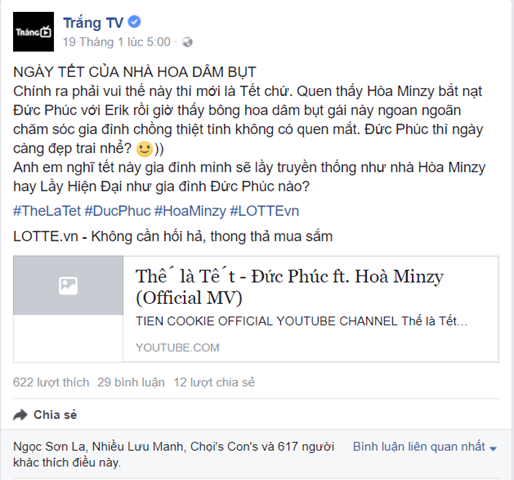Open the 29 bình luận comments count
Screen dimensions: 514x480
[x=131, y=382]
